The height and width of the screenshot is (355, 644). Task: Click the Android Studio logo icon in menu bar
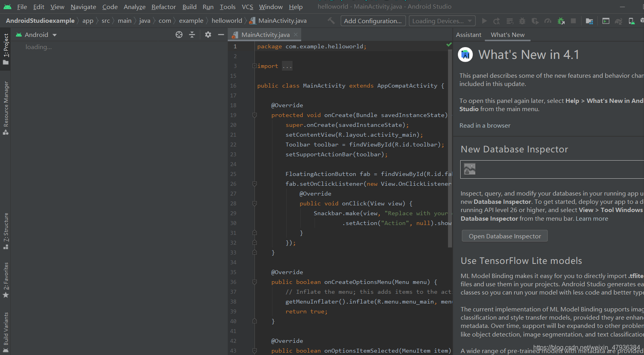7,7
